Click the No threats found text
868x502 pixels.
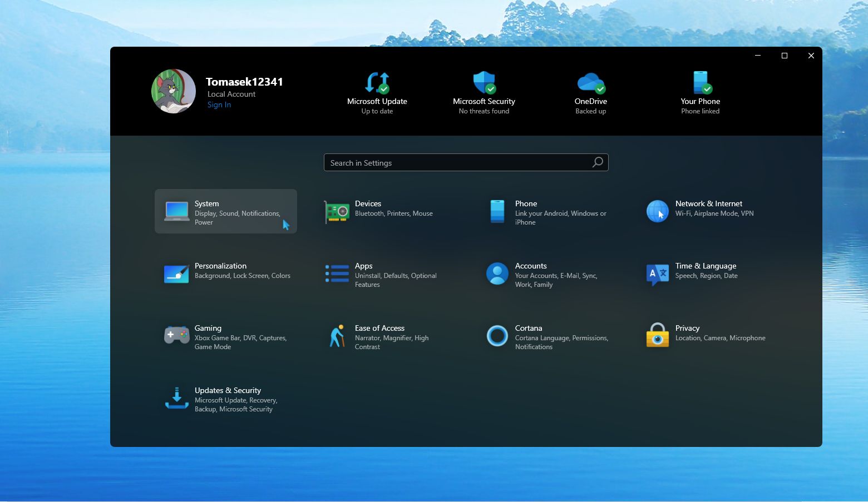(x=484, y=111)
